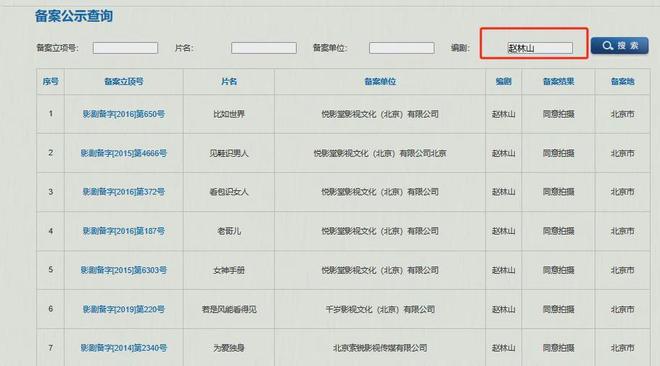
Task: Select film title 比如世界
Action: tap(229, 114)
